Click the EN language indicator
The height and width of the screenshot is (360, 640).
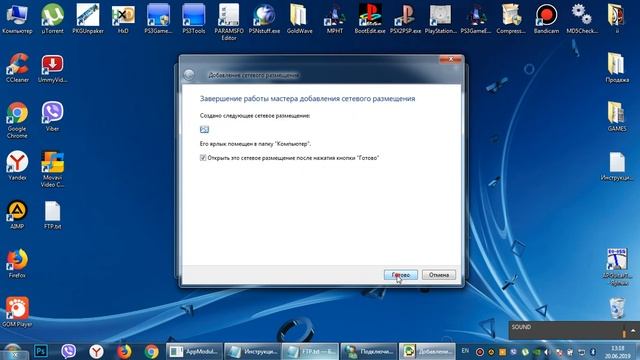click(464, 351)
